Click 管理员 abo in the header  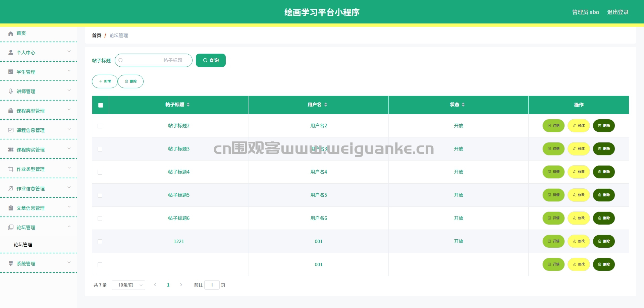pos(586,12)
